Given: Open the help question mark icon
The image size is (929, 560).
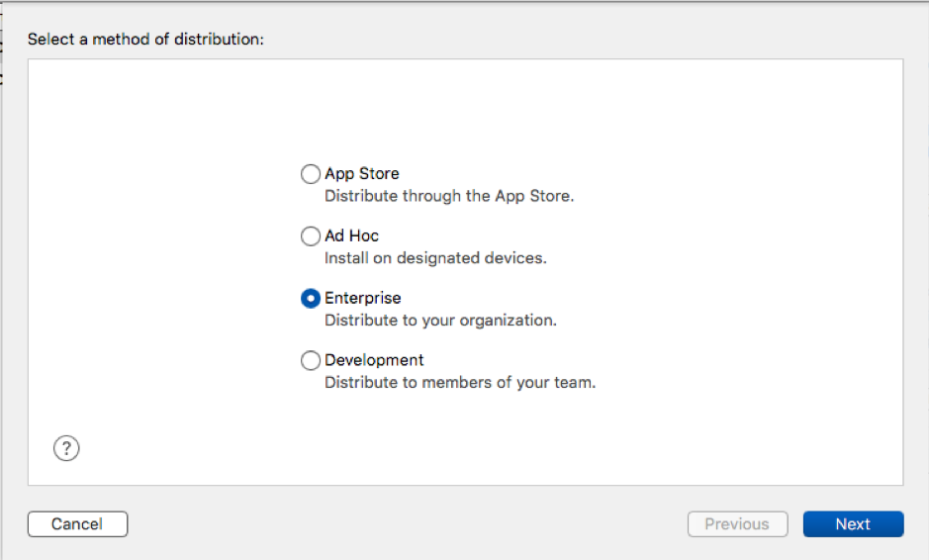Looking at the screenshot, I should pos(66,448).
